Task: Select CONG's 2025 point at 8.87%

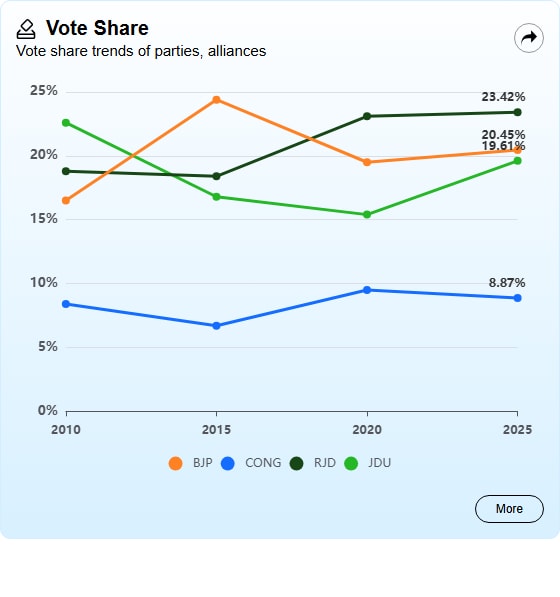Action: [x=517, y=298]
